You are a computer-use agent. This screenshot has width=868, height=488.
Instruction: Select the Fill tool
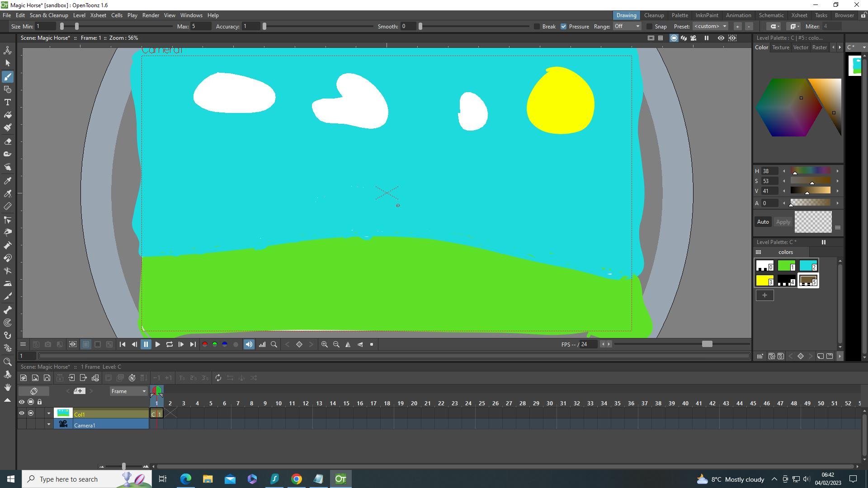tap(8, 115)
